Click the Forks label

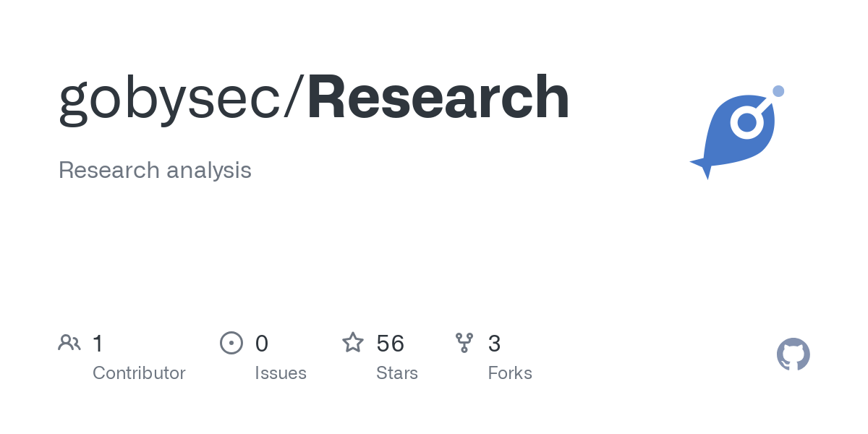510,373
